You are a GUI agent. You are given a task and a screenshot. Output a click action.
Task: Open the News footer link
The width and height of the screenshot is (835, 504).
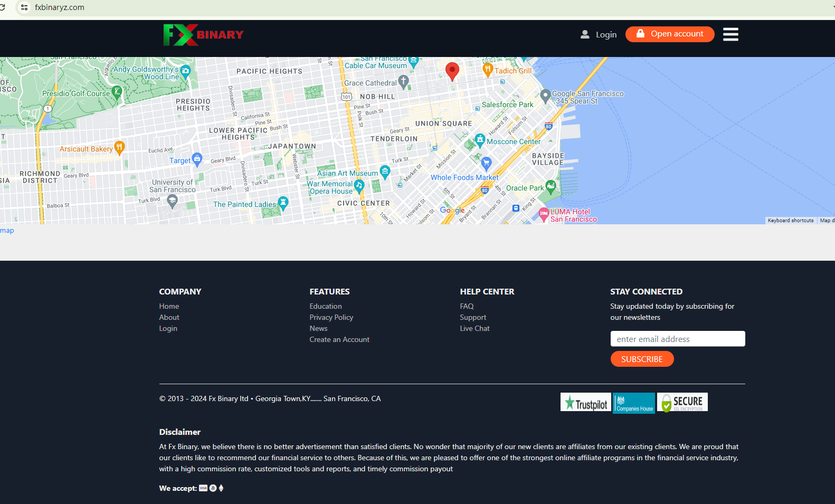coord(318,328)
